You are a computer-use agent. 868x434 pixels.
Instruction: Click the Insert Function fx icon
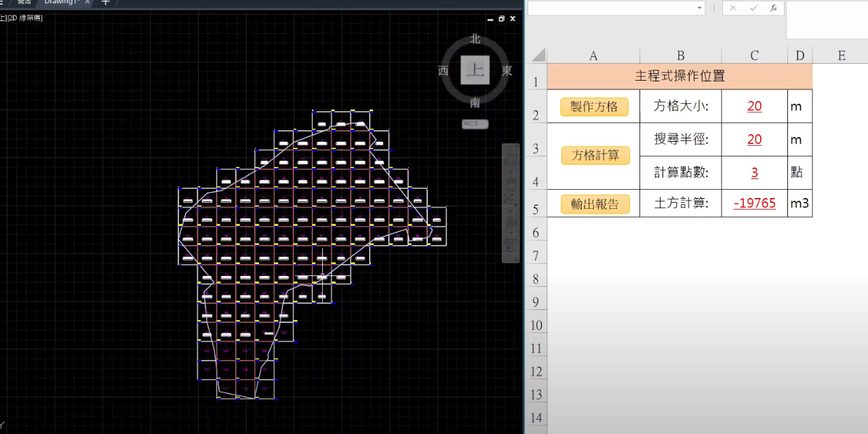click(x=773, y=8)
